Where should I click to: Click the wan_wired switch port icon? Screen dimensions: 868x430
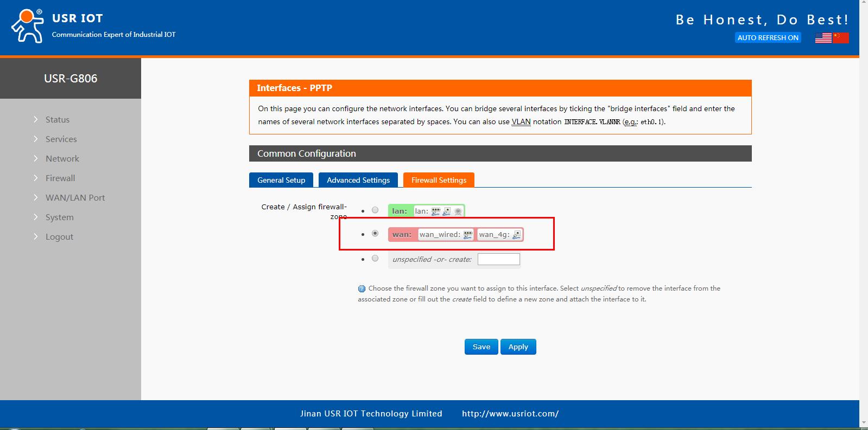(x=468, y=235)
